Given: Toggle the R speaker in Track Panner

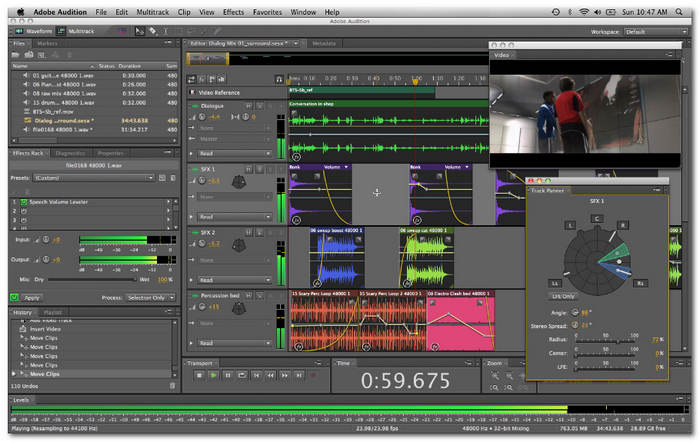Looking at the screenshot, I should tap(623, 225).
